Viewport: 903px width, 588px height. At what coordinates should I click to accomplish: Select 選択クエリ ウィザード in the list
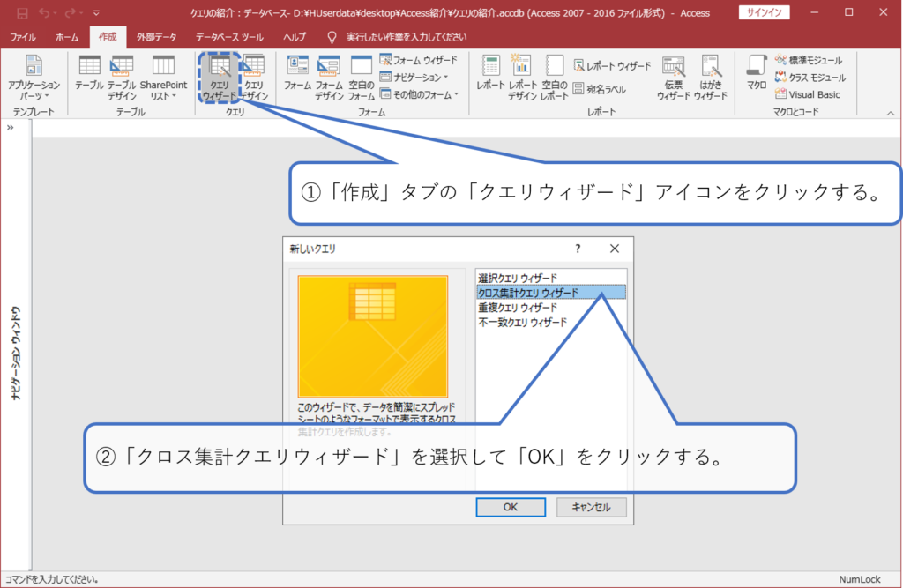550,278
